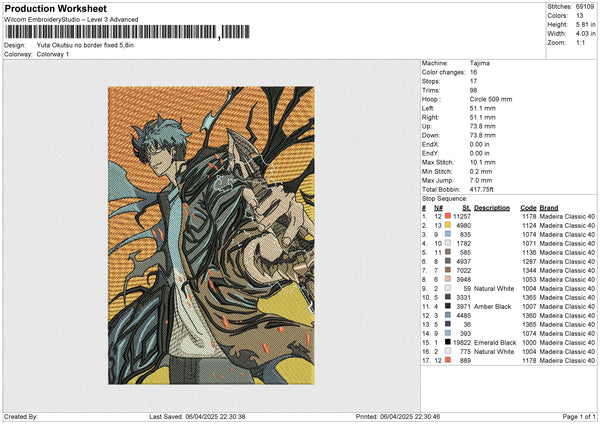The width and height of the screenshot is (600, 424).
Task: Click the 'St.' column header
Action: click(x=466, y=208)
